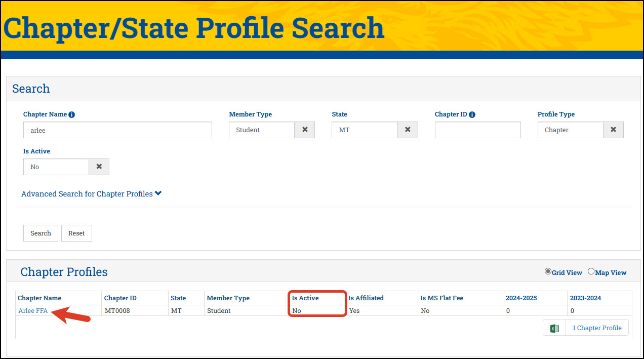Clear the Profile Type Chapter selection
644x359 pixels.
[x=613, y=130]
